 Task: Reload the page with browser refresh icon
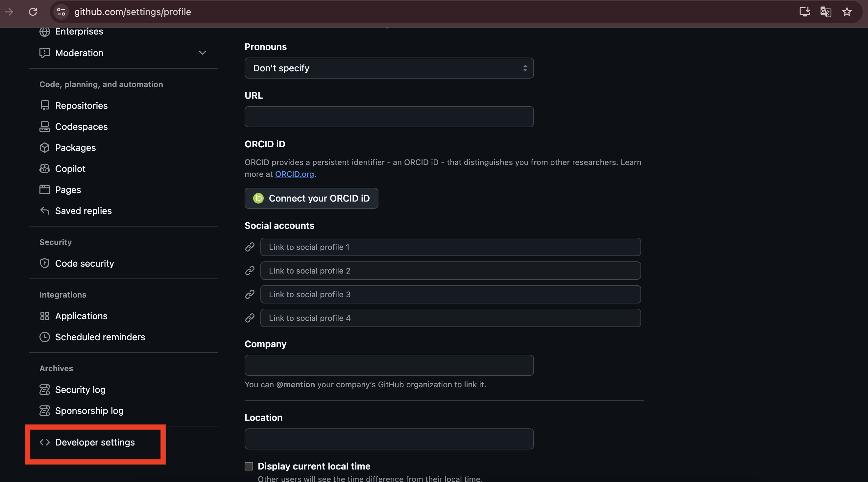[33, 12]
